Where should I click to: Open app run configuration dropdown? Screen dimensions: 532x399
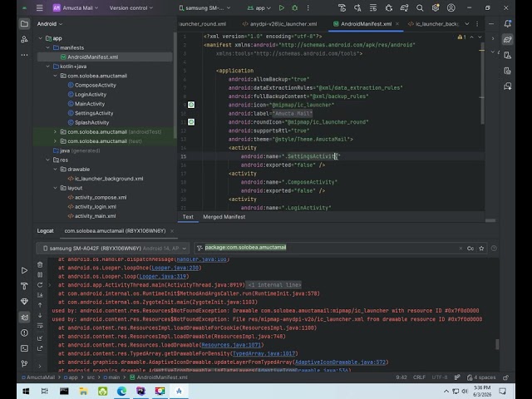tap(259, 7)
